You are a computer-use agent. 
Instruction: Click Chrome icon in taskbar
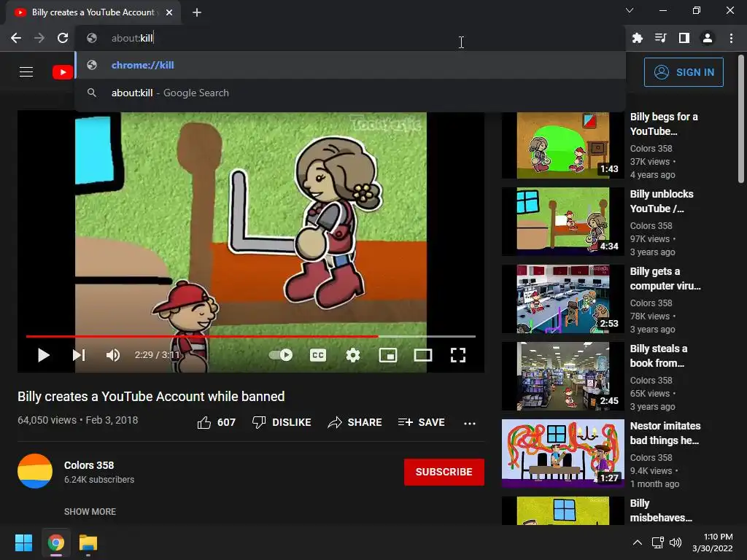pyautogui.click(x=55, y=542)
